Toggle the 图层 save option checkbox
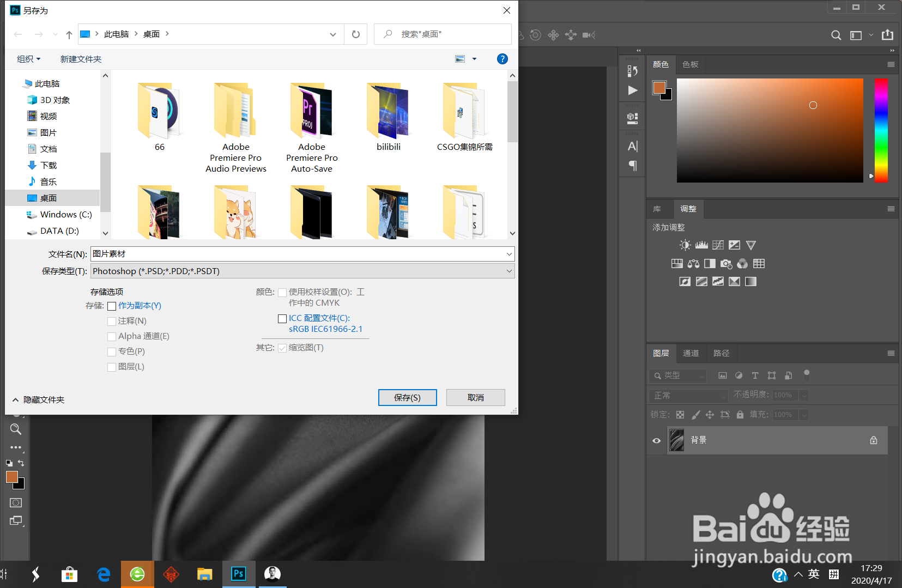 pos(112,367)
